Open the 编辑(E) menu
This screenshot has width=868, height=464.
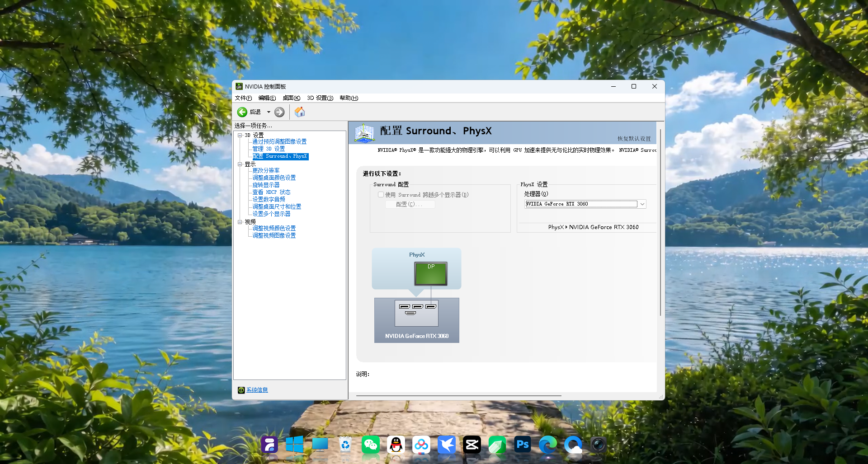point(267,98)
